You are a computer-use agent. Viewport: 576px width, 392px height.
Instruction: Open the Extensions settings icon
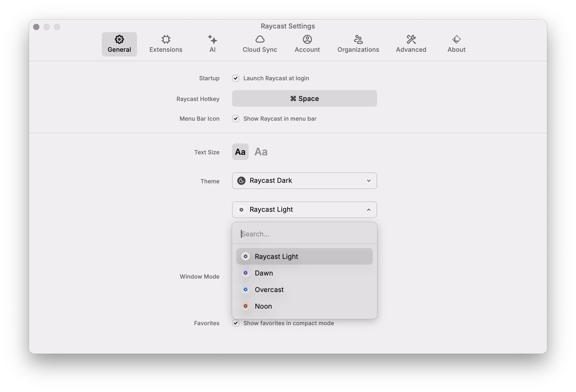(166, 40)
